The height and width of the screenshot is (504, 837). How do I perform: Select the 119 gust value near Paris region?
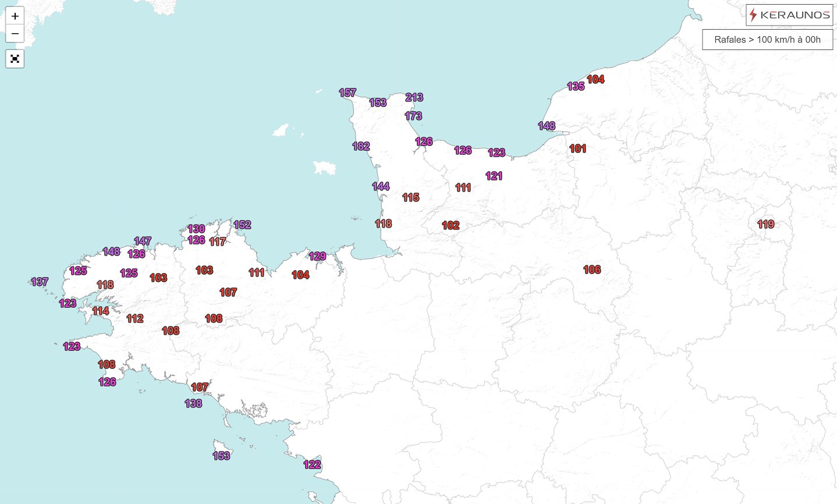766,224
